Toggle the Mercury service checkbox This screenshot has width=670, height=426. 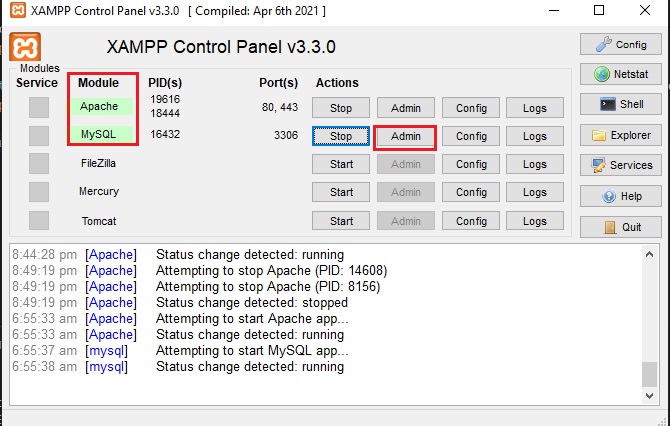tap(39, 192)
